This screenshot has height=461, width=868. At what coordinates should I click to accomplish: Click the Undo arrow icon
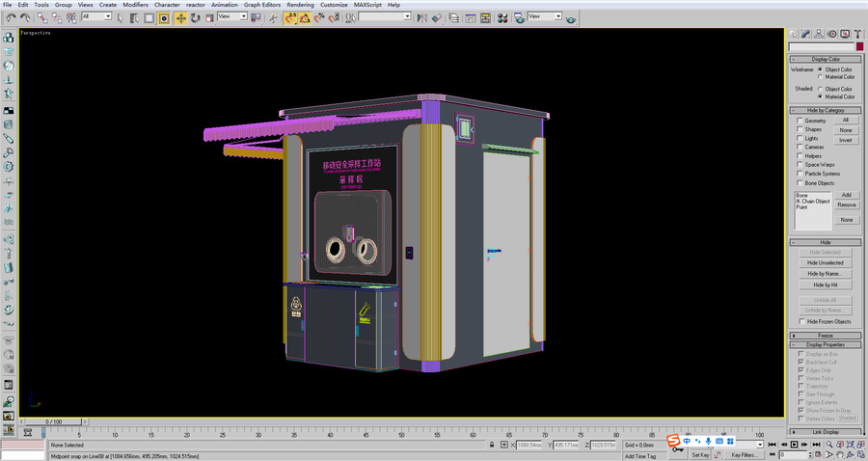11,17
